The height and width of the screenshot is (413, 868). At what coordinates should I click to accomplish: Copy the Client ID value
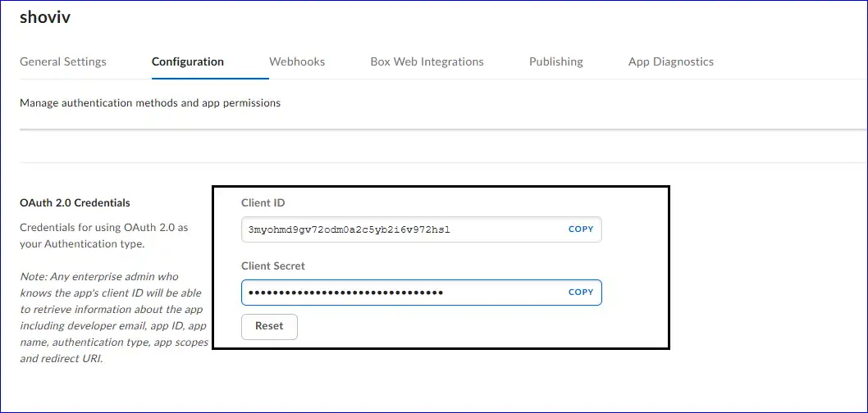pyautogui.click(x=580, y=229)
